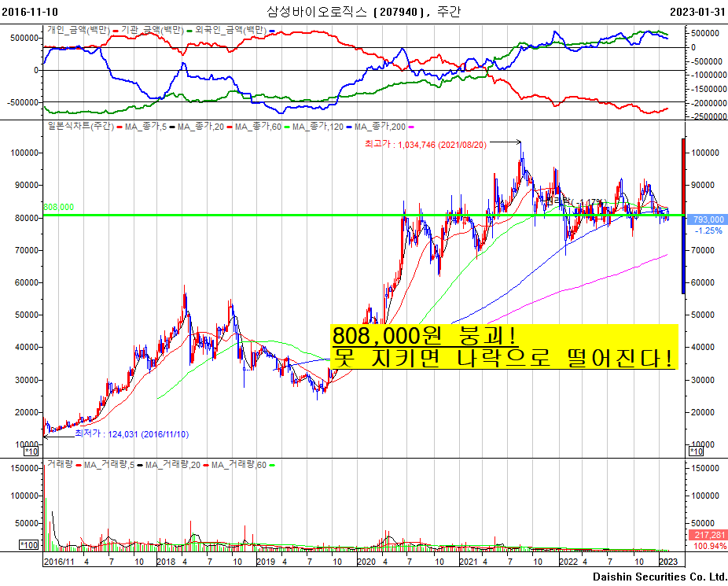Image resolution: width=728 pixels, height=586 pixels.
Task: Click the 100000 label on left price axis
Action: 24,153
